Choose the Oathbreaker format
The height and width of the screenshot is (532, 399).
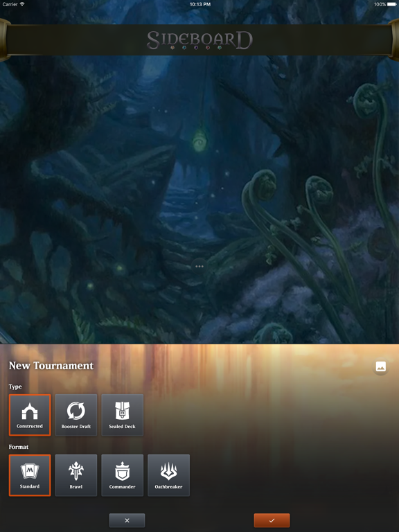click(x=168, y=475)
